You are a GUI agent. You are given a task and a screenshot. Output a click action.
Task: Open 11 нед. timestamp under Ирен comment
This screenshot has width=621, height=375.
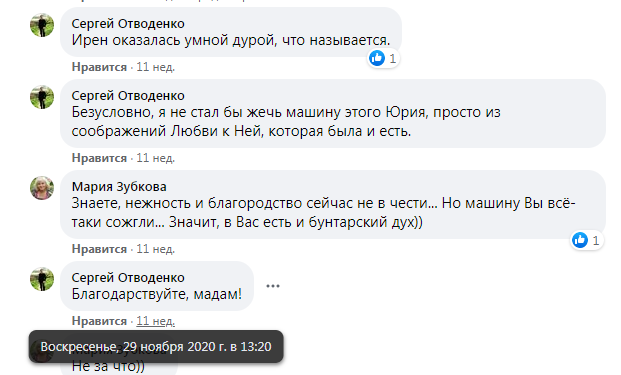tap(156, 67)
